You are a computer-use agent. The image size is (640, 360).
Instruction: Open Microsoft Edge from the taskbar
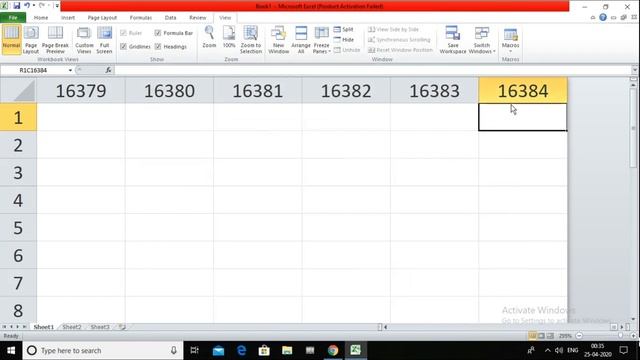[241, 350]
